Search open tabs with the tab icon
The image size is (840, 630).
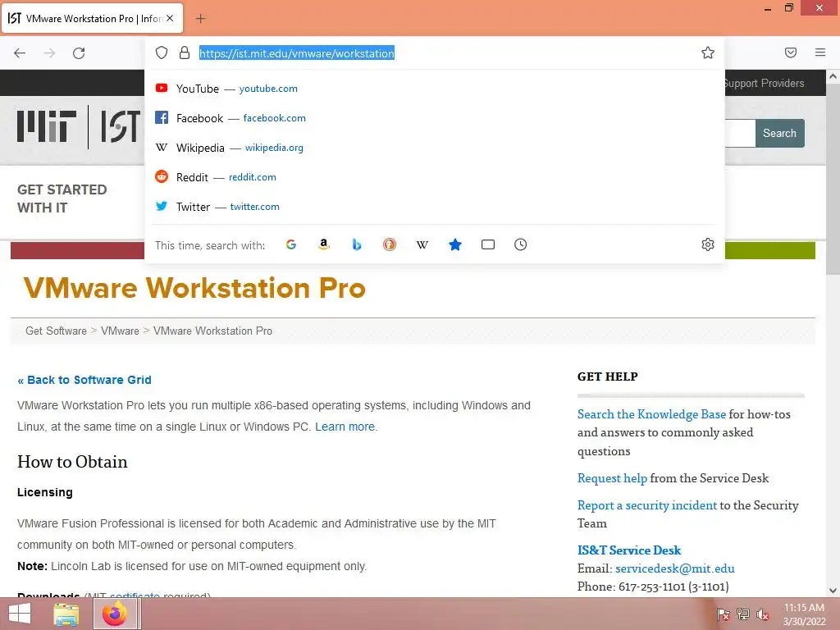click(487, 244)
